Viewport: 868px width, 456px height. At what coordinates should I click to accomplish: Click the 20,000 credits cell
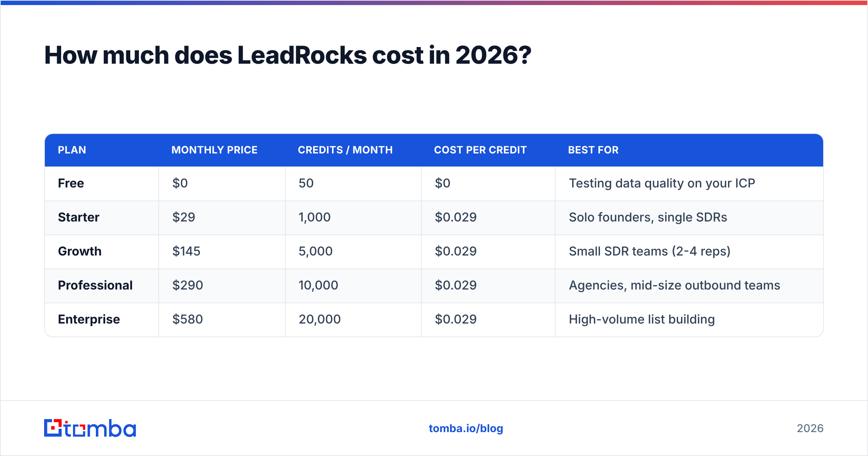coord(353,320)
